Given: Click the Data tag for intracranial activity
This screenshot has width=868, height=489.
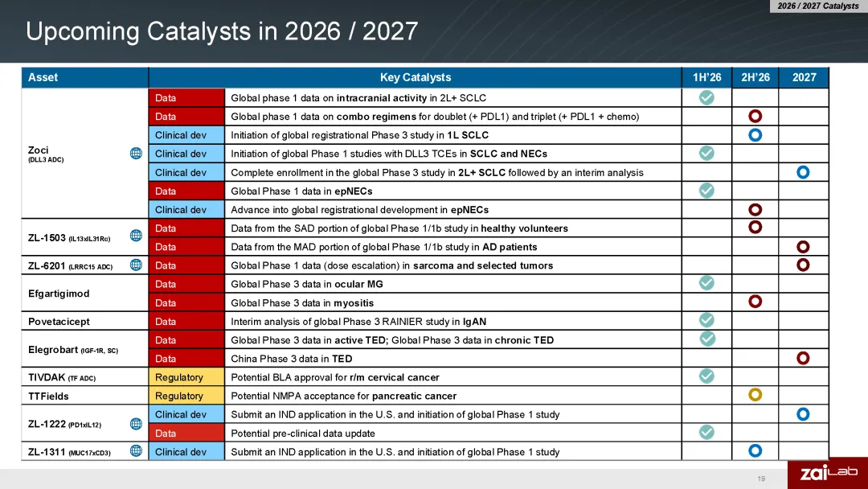Looking at the screenshot, I should [x=186, y=98].
